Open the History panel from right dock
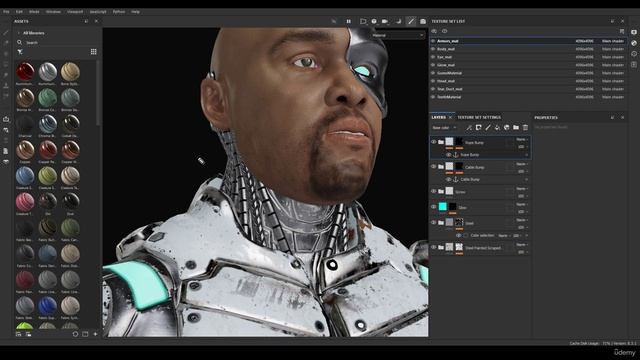 (634, 53)
